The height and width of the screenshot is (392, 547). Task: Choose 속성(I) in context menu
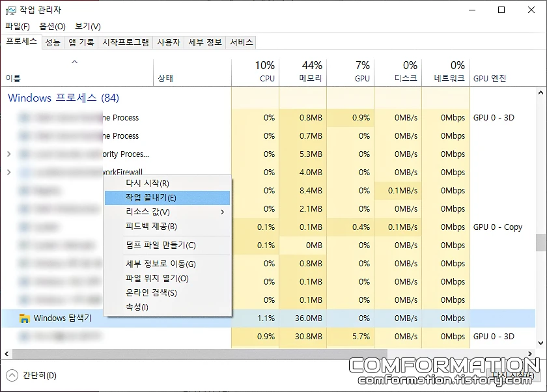point(167,307)
